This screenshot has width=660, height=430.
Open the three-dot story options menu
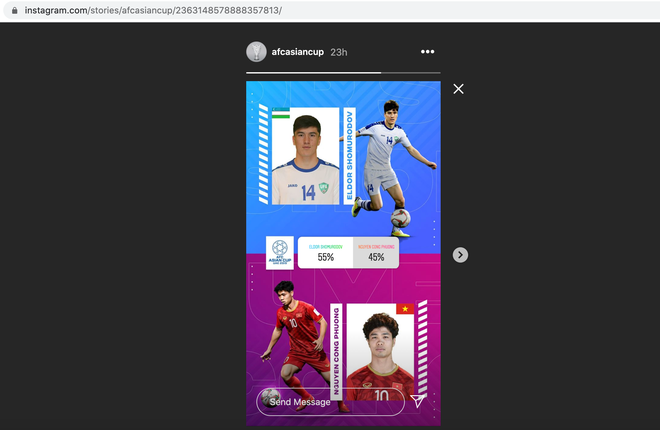pos(428,52)
